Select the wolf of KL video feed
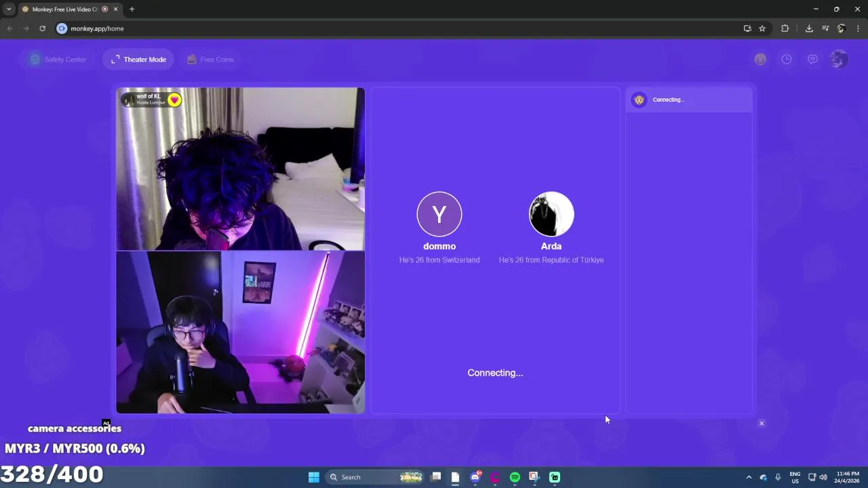 click(240, 169)
